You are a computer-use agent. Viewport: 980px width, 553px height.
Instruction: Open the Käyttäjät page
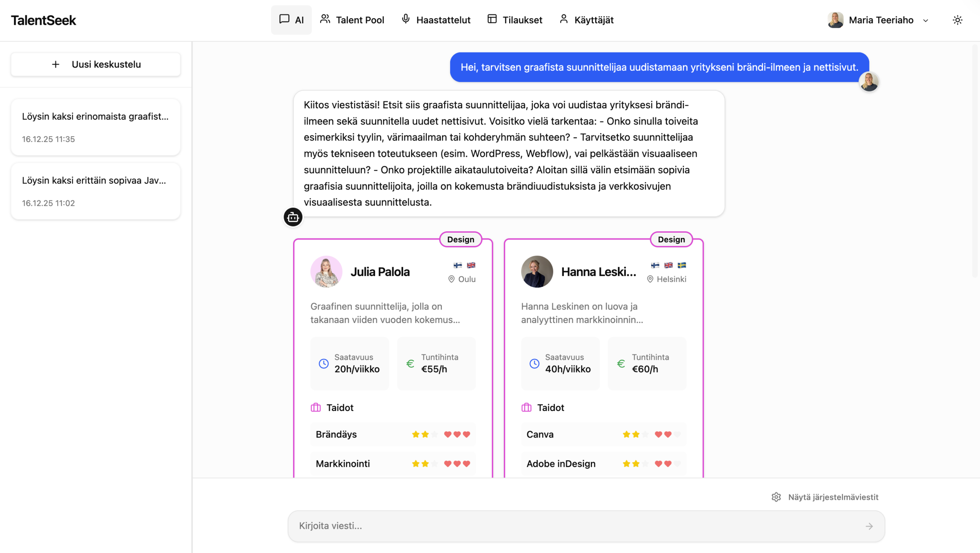tap(586, 20)
